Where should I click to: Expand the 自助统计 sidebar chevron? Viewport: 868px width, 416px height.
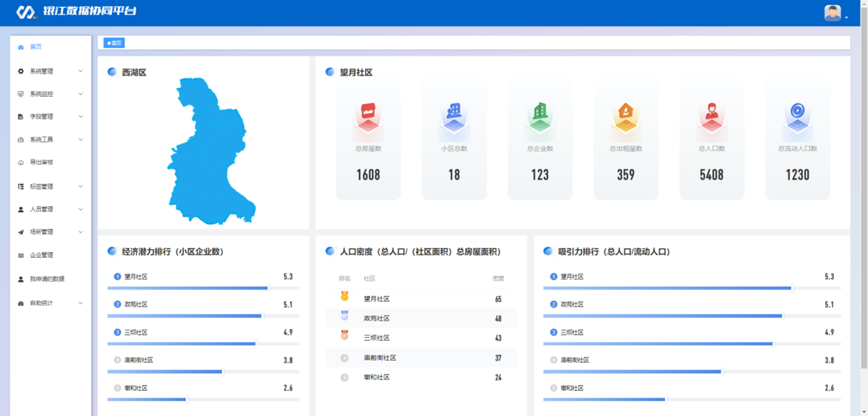[81, 303]
